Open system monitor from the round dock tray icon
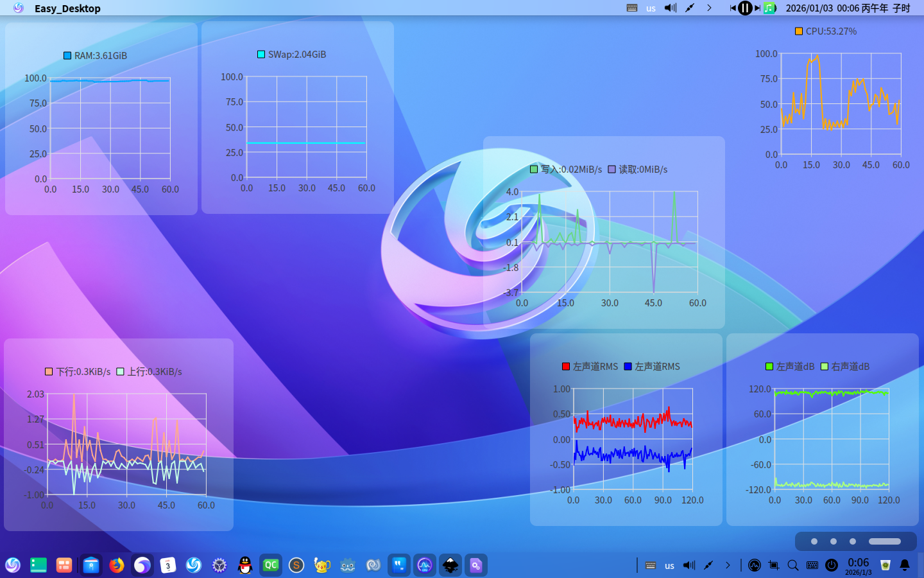The image size is (924, 578). pos(755,565)
